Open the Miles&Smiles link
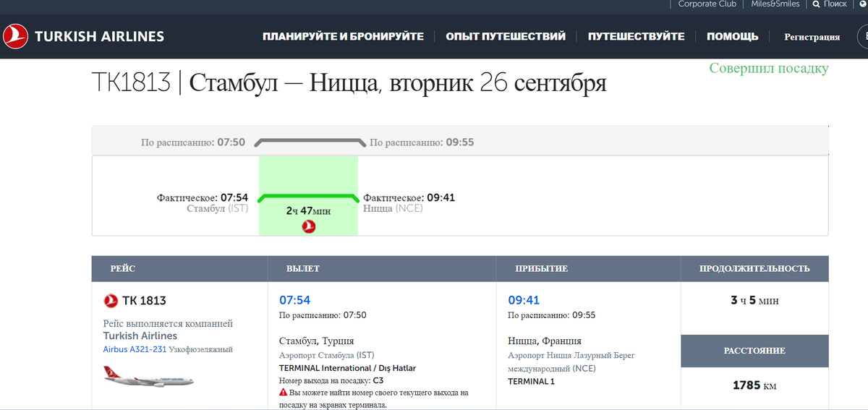Image resolution: width=868 pixels, height=410 pixels. (775, 4)
